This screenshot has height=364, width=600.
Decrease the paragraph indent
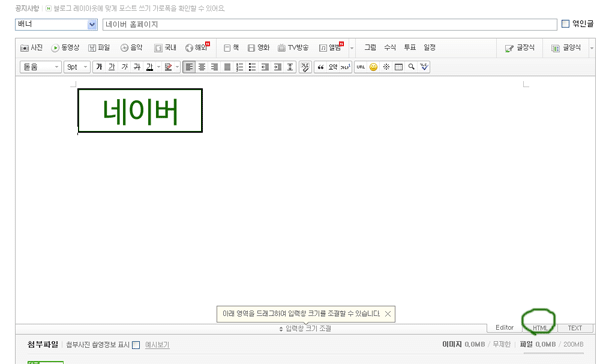pos(265,67)
